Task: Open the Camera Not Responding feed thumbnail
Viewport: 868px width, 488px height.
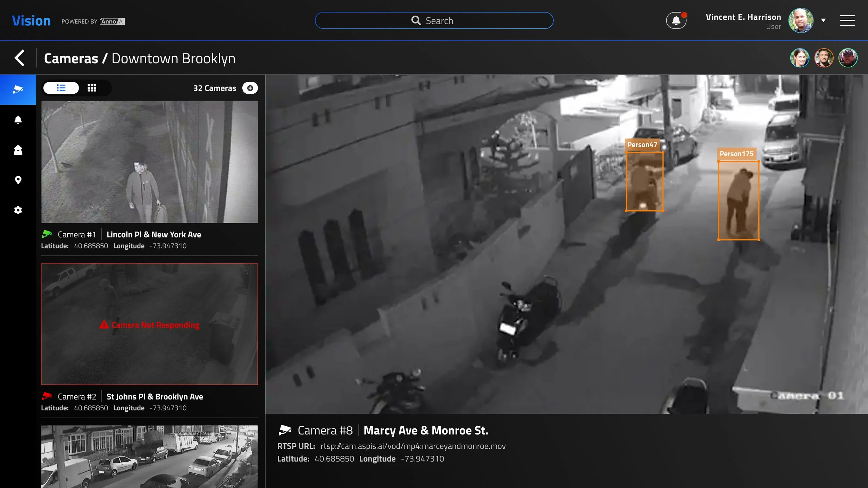Action: coord(149,325)
